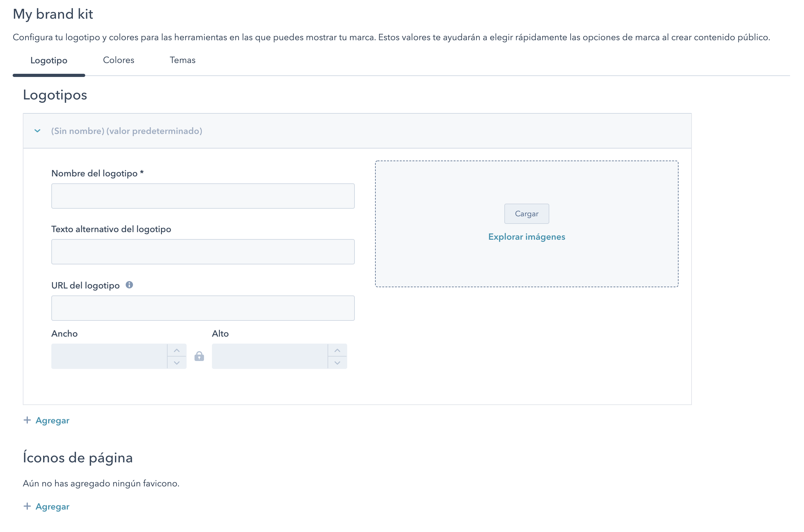Click Texto alternativo del logotipo input

pos(203,252)
